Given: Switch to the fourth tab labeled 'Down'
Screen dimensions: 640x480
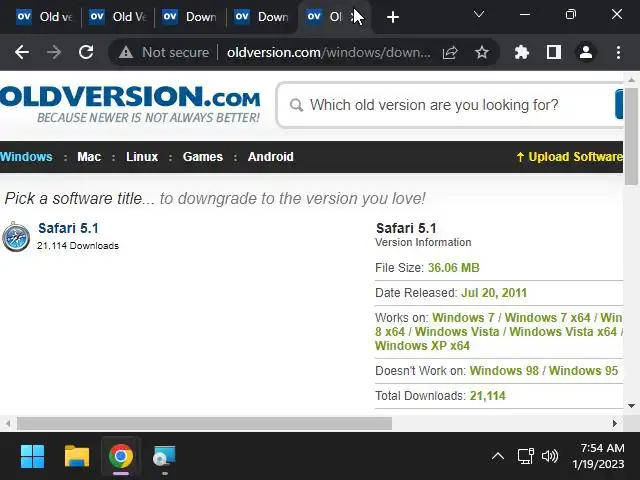Looking at the screenshot, I should 262,17.
